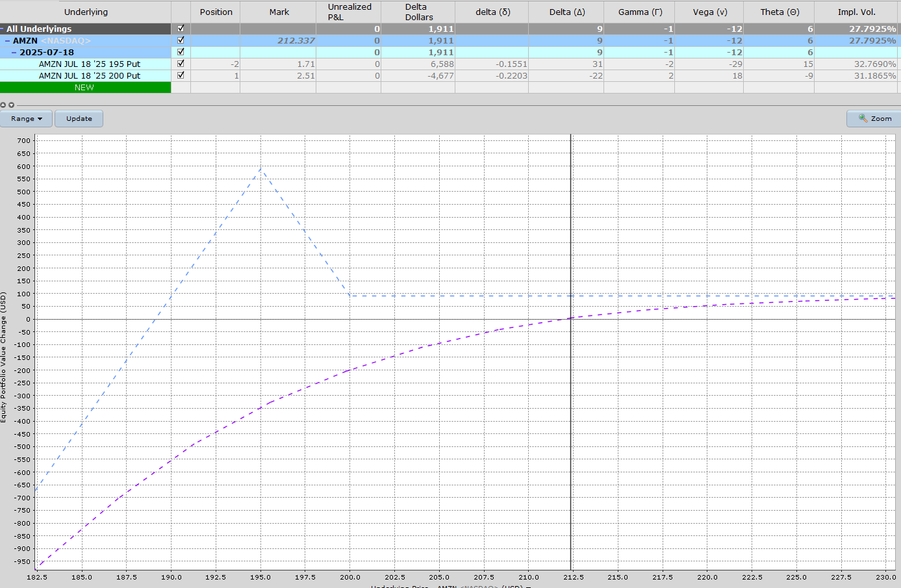The image size is (901, 588).
Task: Click the Zoom magnifier button
Action: coord(874,118)
